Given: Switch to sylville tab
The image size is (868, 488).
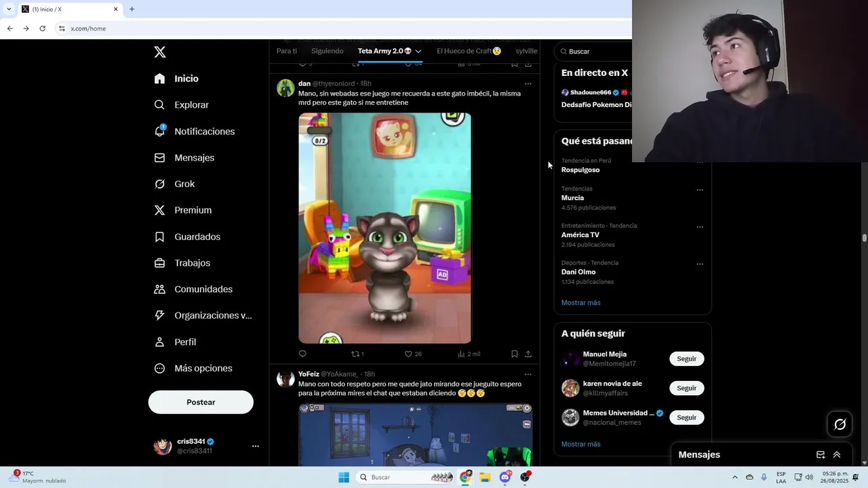Looking at the screenshot, I should click(526, 51).
